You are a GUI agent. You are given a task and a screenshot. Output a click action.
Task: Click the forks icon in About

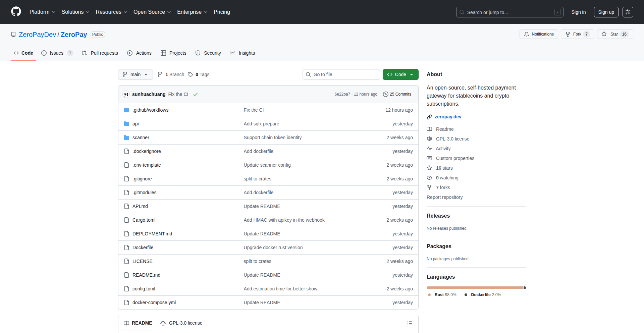(429, 187)
